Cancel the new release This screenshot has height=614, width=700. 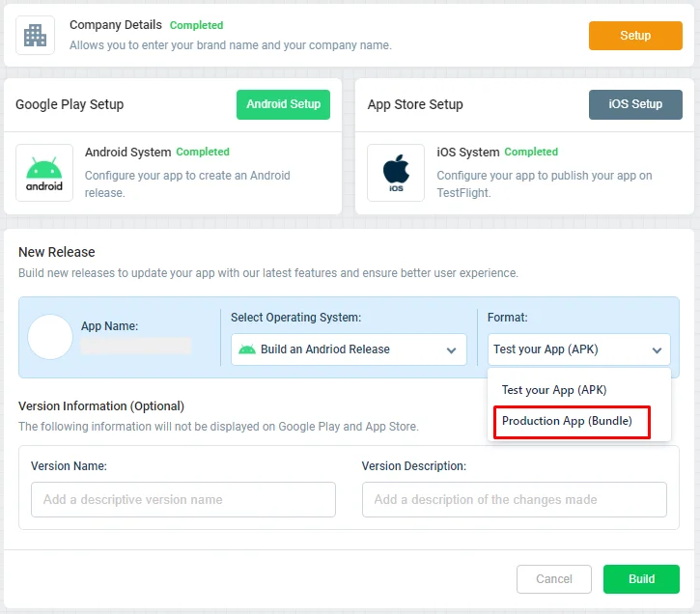click(x=554, y=579)
